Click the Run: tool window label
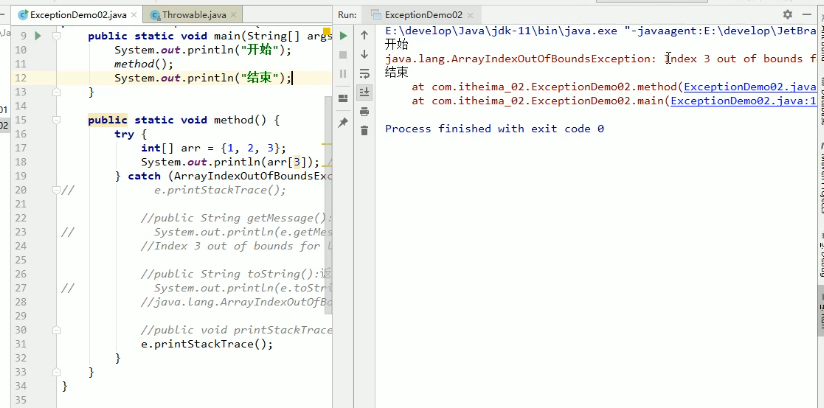Image resolution: width=824 pixels, height=408 pixels. click(x=347, y=15)
